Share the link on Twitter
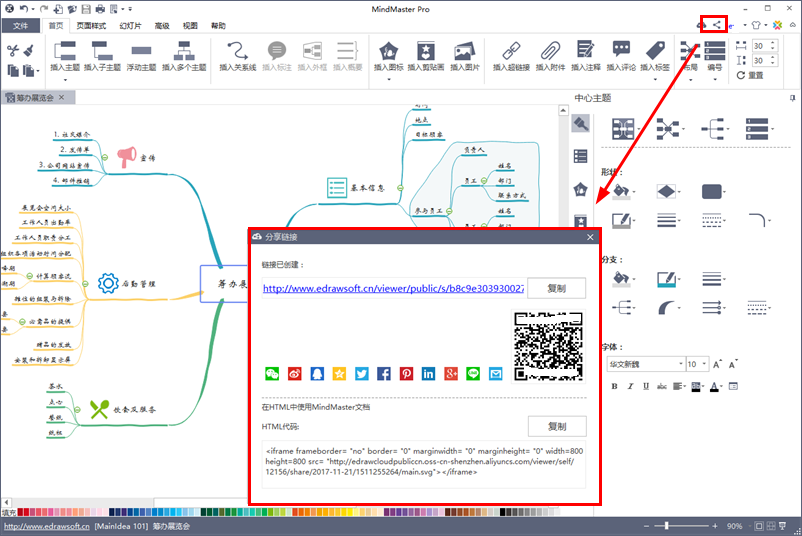Image resolution: width=802 pixels, height=536 pixels. pos(362,373)
